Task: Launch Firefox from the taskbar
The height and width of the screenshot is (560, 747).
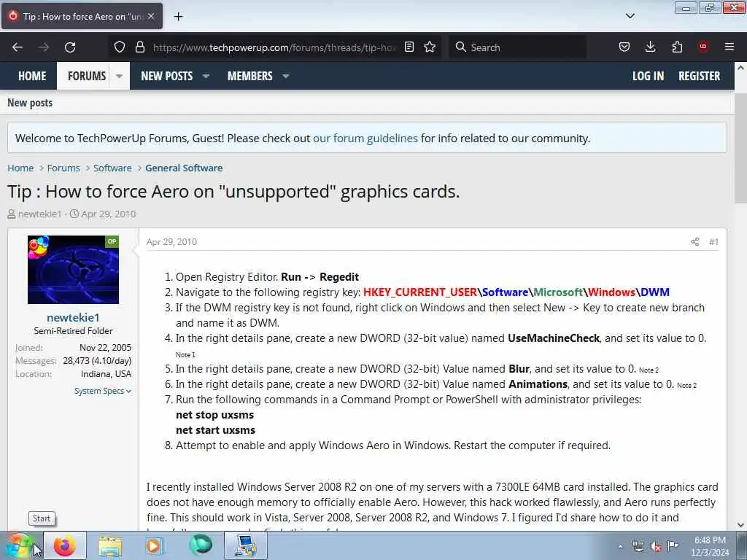Action: tap(65, 545)
